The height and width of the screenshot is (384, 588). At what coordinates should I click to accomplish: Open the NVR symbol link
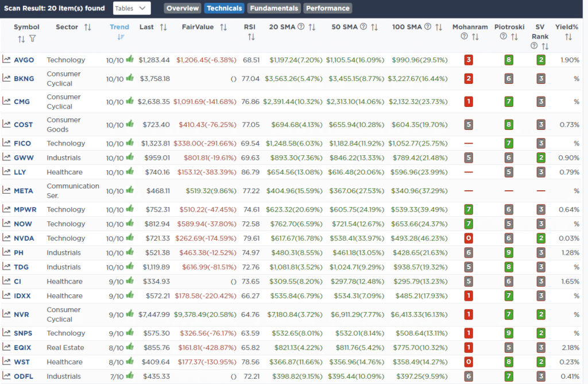(21, 314)
